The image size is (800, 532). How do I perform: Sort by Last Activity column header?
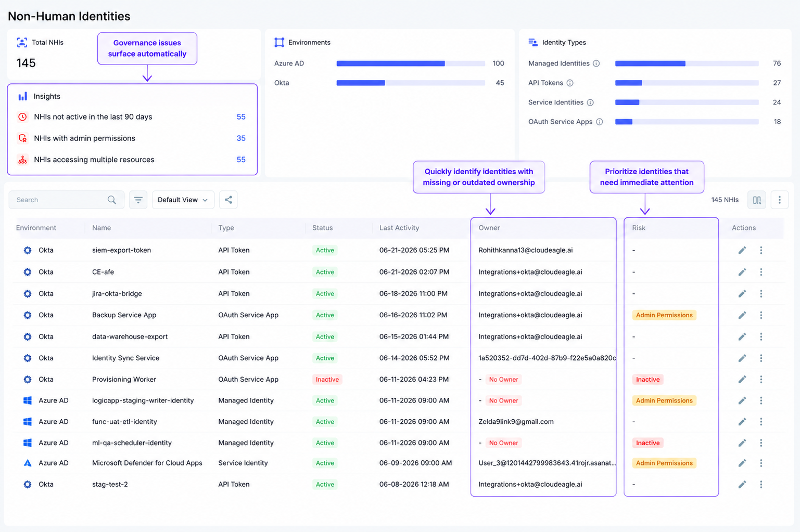pyautogui.click(x=399, y=228)
